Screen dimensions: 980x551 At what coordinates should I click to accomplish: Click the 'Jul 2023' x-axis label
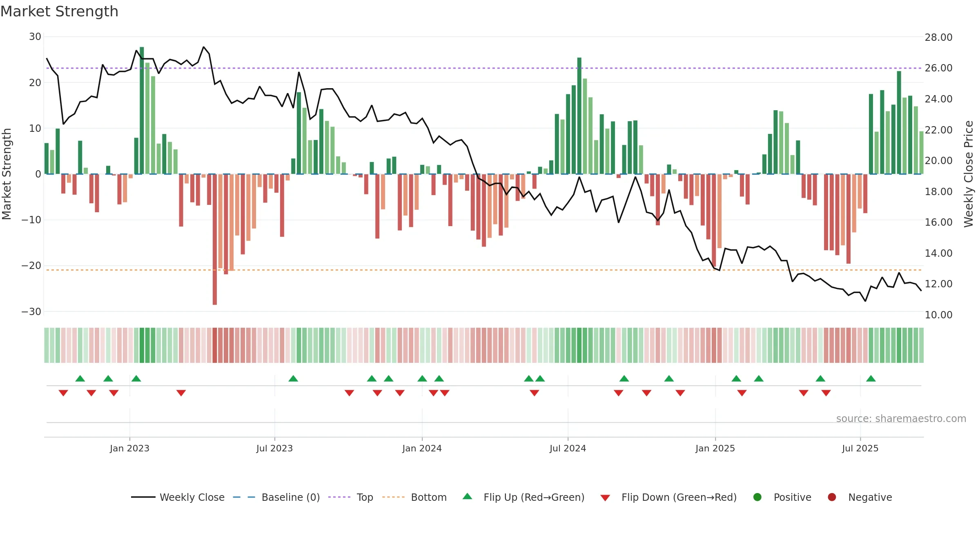(274, 448)
